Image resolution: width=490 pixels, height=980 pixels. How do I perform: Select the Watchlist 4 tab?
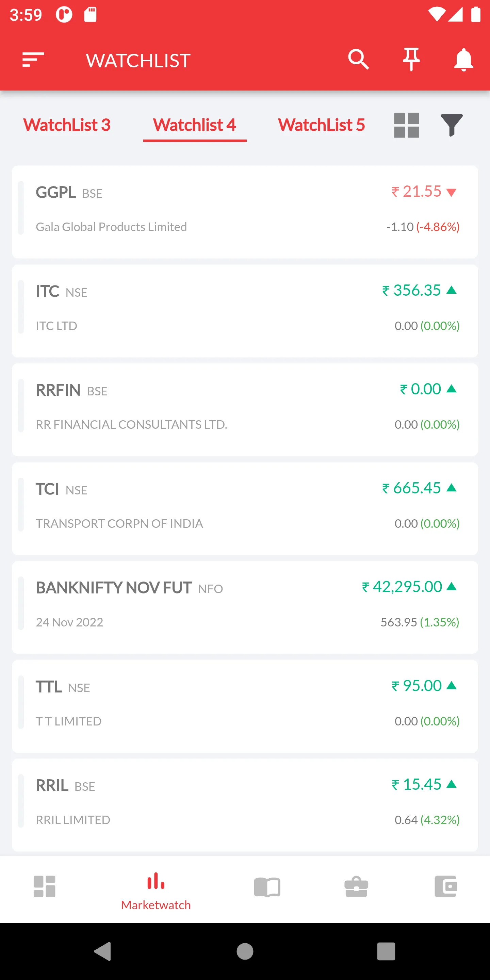pos(195,125)
